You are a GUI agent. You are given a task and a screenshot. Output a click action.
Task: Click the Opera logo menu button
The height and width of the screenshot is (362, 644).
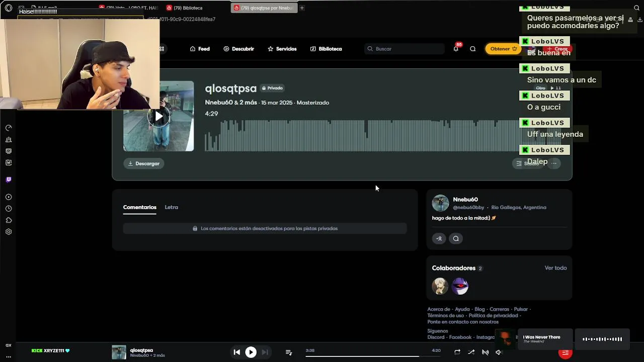click(9, 8)
